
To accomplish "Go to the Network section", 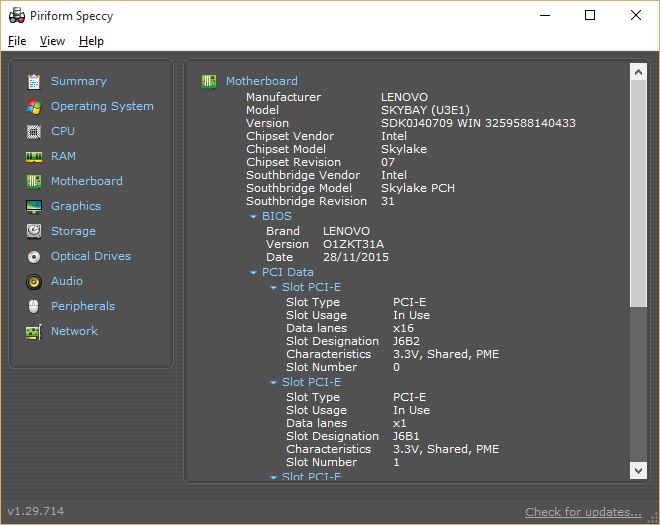I will click(x=75, y=331).
